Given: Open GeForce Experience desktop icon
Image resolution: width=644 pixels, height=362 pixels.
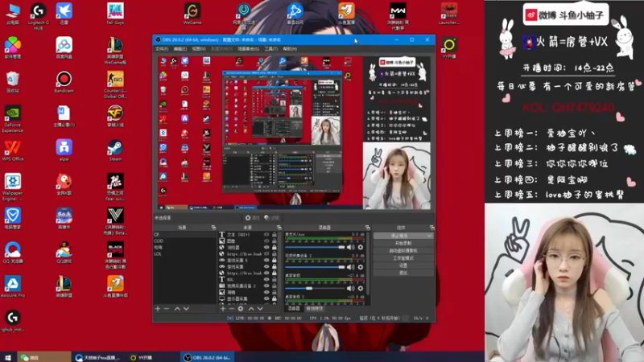Looking at the screenshot, I should pos(13,119).
